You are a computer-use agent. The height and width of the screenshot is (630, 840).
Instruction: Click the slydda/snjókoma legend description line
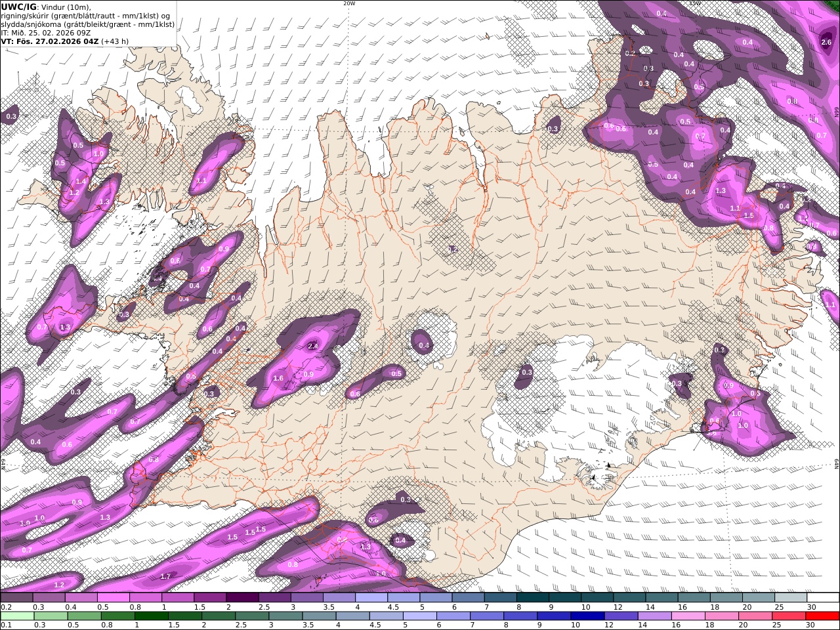pyautogui.click(x=88, y=24)
